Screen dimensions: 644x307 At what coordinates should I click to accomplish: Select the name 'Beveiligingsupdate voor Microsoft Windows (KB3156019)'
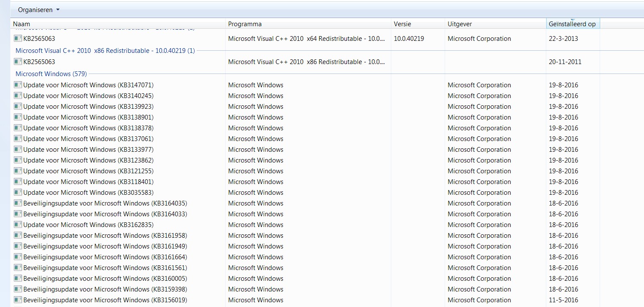[x=105, y=300]
